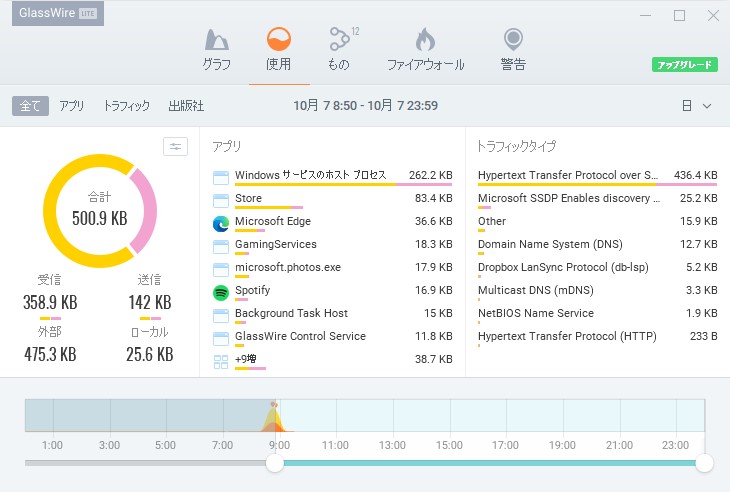Click the GamingServices app window icon
Screen dimensions: 730x492
click(221, 247)
